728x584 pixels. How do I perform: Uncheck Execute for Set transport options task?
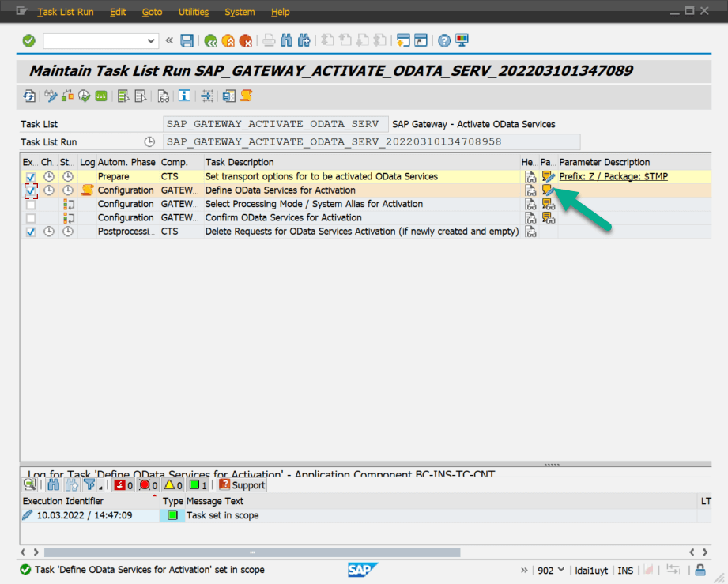tap(31, 177)
